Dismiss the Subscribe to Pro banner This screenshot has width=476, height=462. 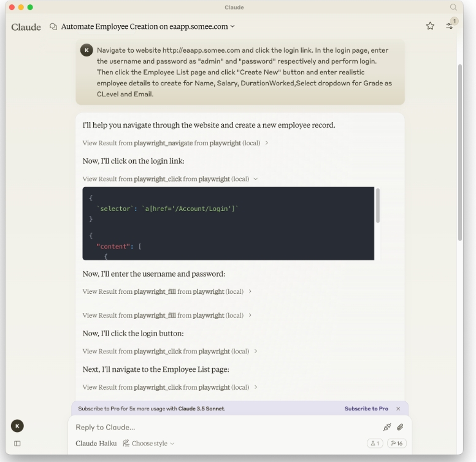pos(398,409)
